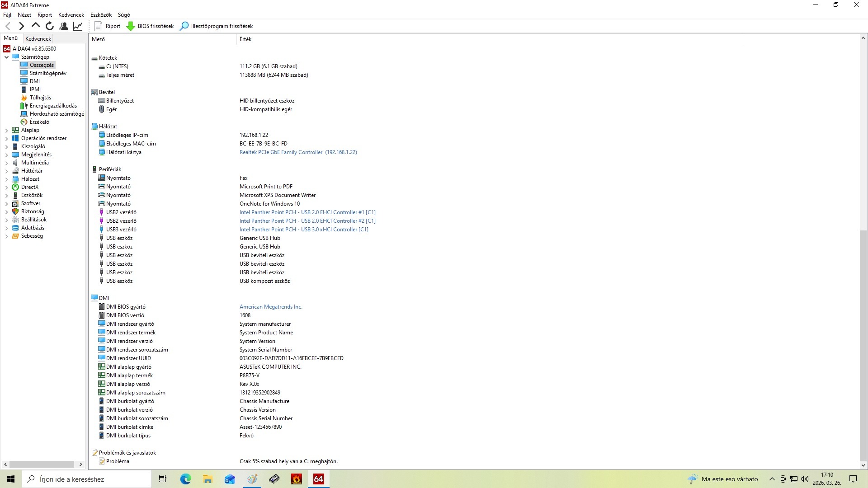Open the American Megatrends Inc. link
868x488 pixels.
271,307
